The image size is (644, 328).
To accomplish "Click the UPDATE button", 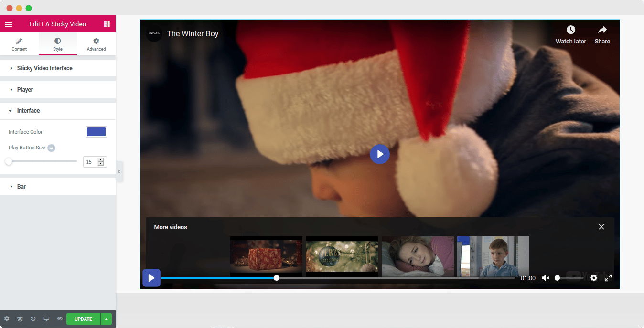I will tap(83, 318).
